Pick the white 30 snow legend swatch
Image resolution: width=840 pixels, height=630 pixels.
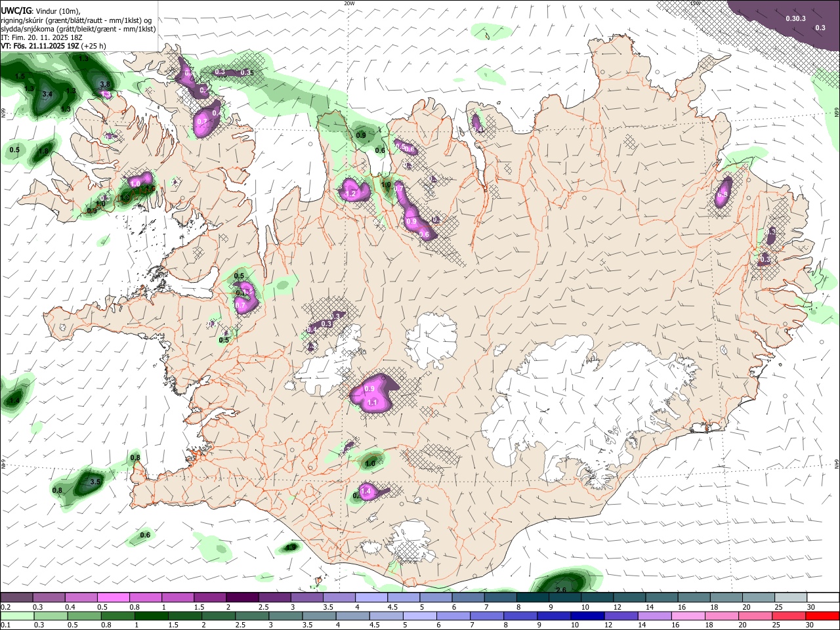click(824, 598)
